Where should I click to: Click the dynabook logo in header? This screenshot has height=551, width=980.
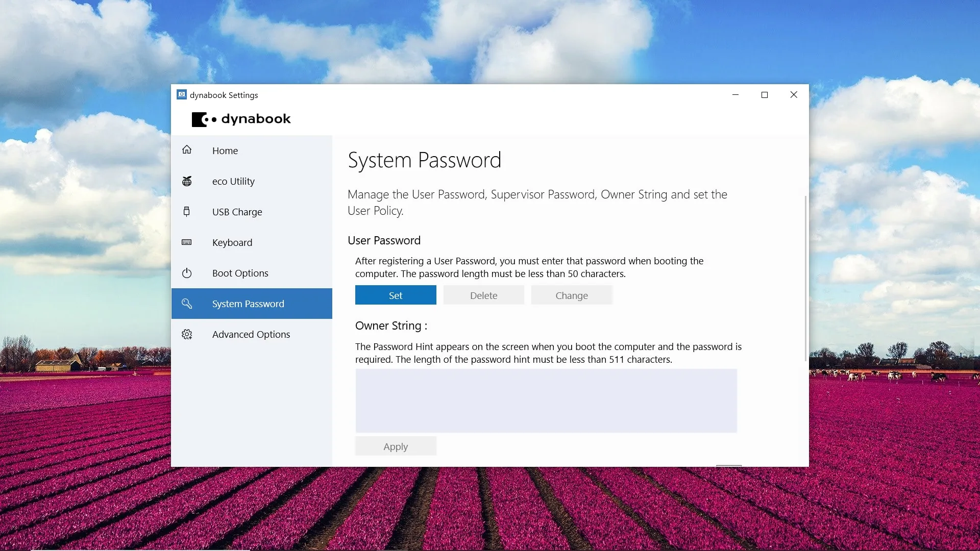click(241, 119)
